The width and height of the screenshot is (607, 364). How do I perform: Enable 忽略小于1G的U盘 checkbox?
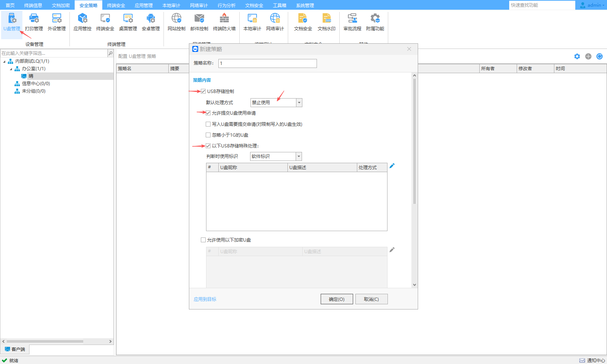pos(208,135)
